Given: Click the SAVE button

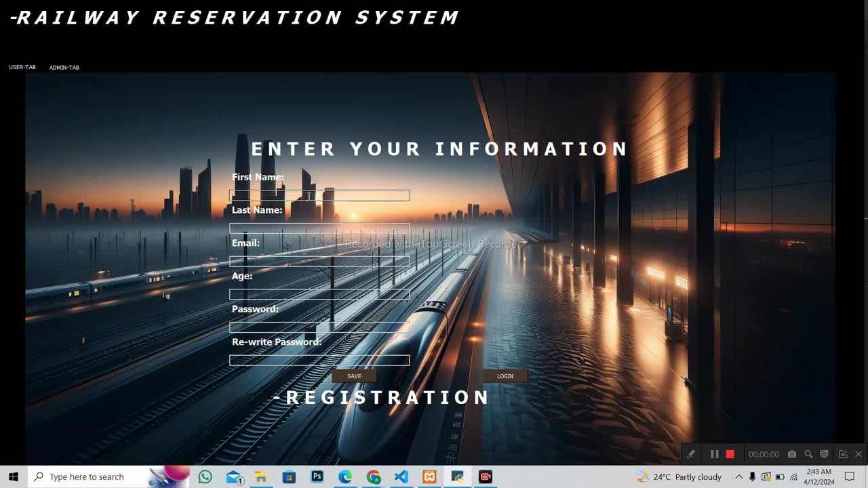Looking at the screenshot, I should pos(354,376).
